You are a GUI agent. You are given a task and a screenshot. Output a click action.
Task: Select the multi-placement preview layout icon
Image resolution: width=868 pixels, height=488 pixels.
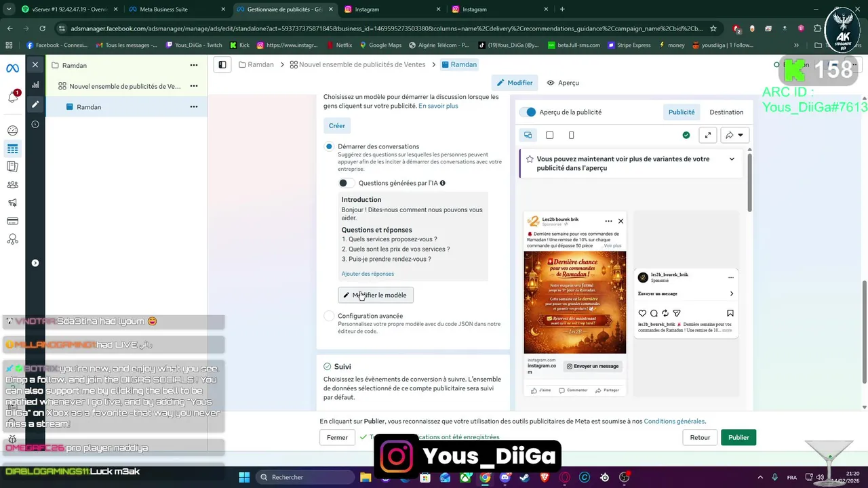[x=528, y=135]
